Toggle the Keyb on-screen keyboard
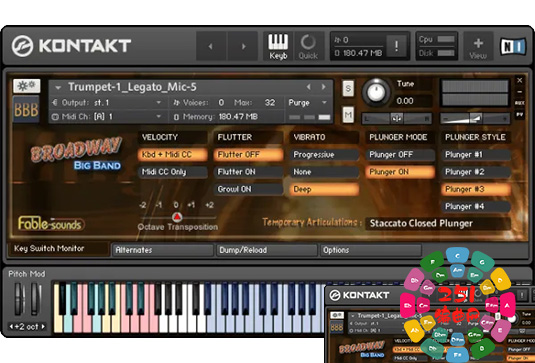Screen dimensions: 535x363 click(x=278, y=46)
